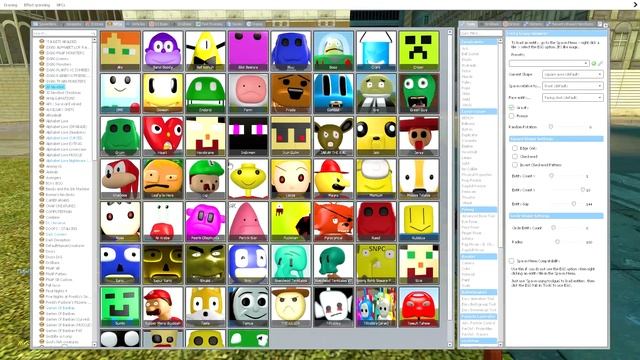
Task: Click the SpongeBob SNPC icon
Action: point(376,264)
